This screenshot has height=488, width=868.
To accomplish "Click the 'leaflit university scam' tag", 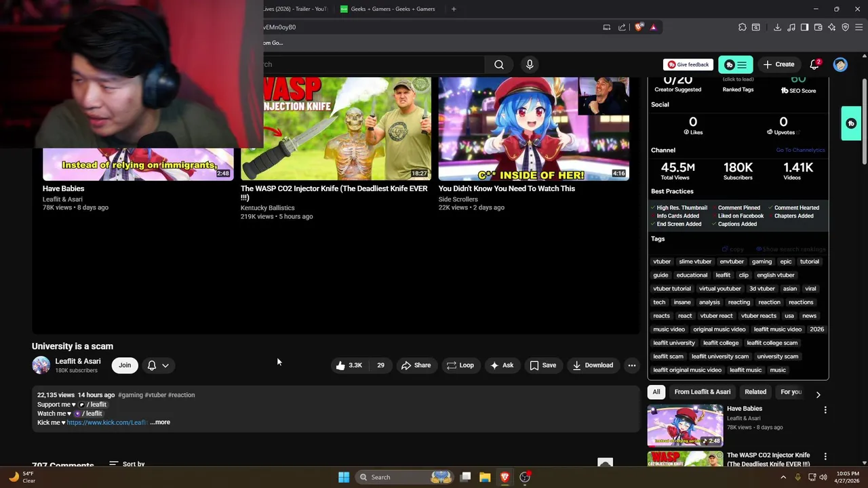I will [x=720, y=357].
